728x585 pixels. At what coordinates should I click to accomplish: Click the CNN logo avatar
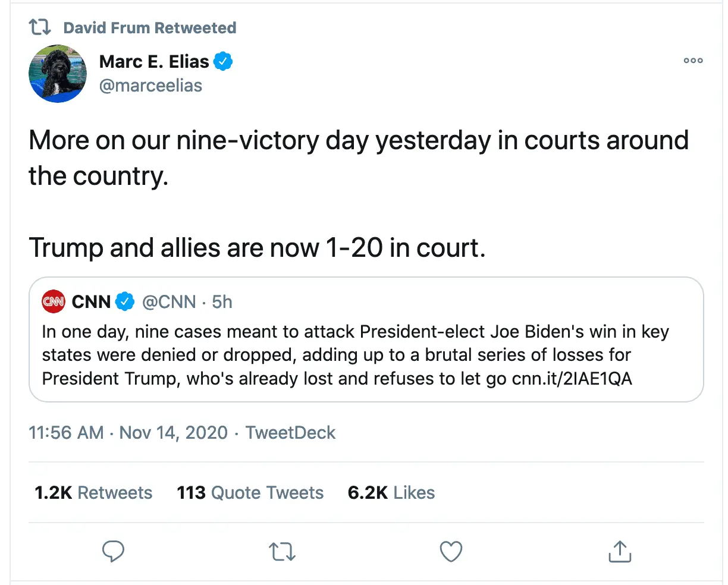coord(54,302)
